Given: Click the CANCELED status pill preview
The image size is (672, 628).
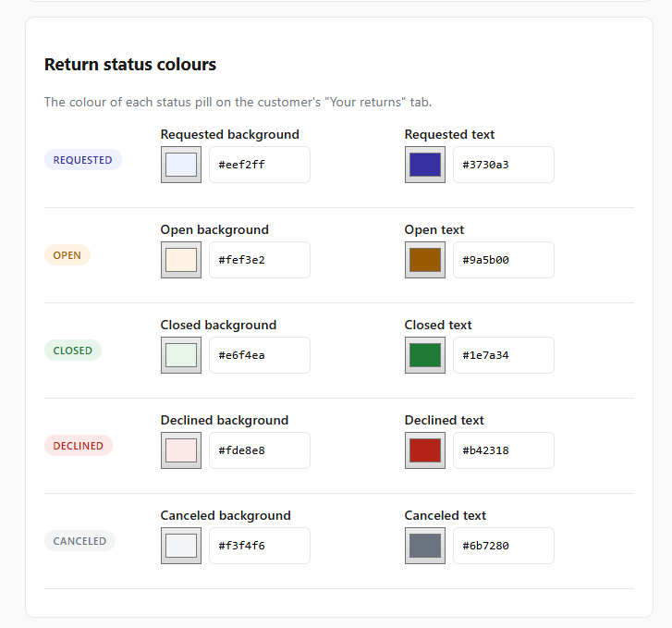Looking at the screenshot, I should [79, 541].
